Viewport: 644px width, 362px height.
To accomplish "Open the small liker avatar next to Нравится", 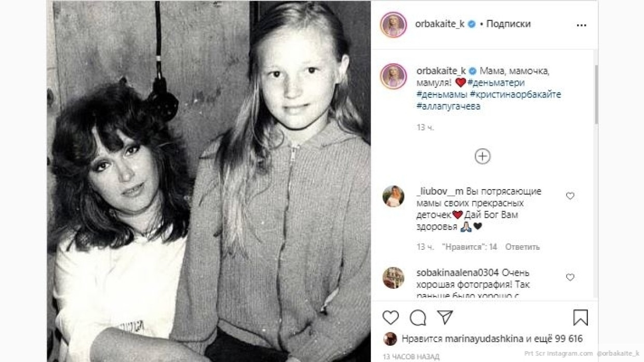I will [x=390, y=339].
